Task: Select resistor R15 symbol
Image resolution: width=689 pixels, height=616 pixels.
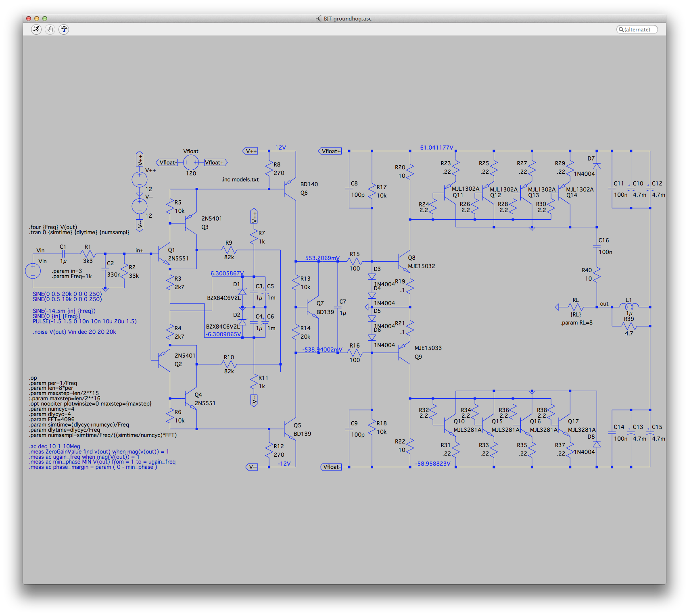Action: coord(355,261)
